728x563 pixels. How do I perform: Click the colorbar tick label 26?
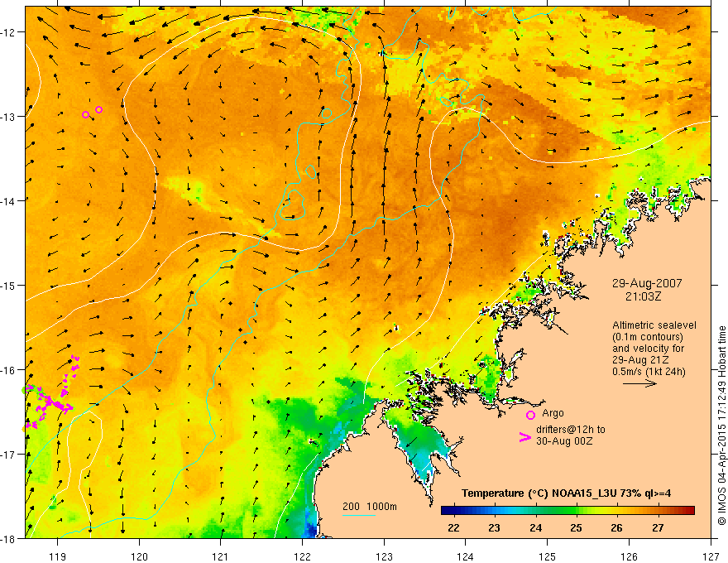point(616,527)
